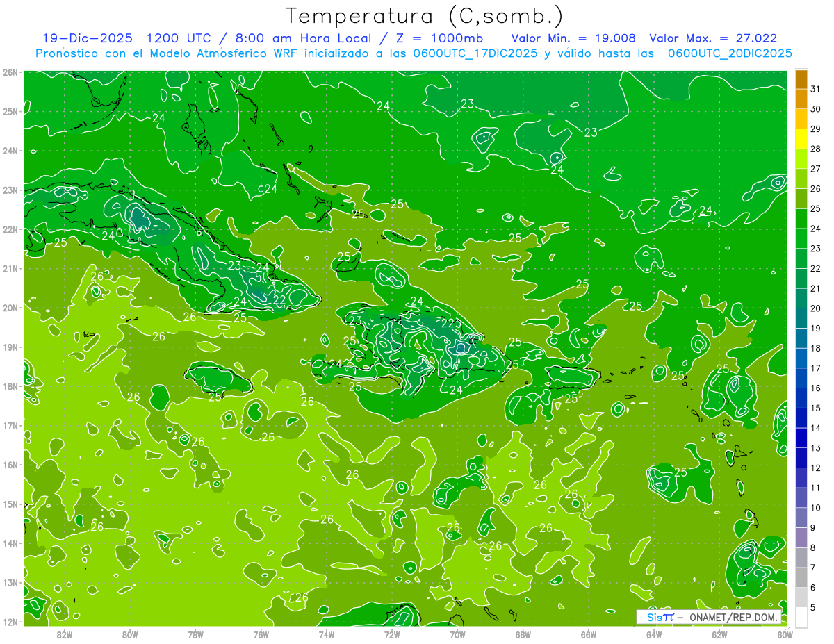
Task: Click the 80W longitude axis label
Action: pyautogui.click(x=130, y=634)
